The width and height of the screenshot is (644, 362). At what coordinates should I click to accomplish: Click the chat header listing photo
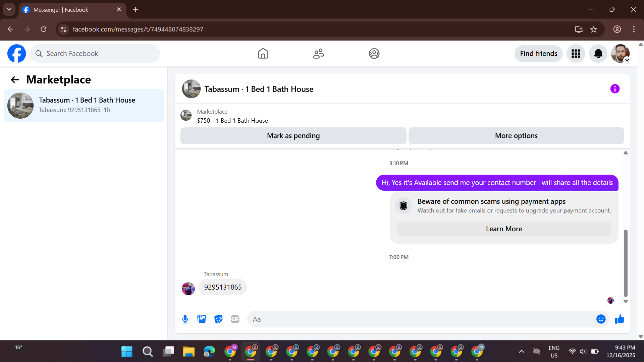click(x=191, y=89)
